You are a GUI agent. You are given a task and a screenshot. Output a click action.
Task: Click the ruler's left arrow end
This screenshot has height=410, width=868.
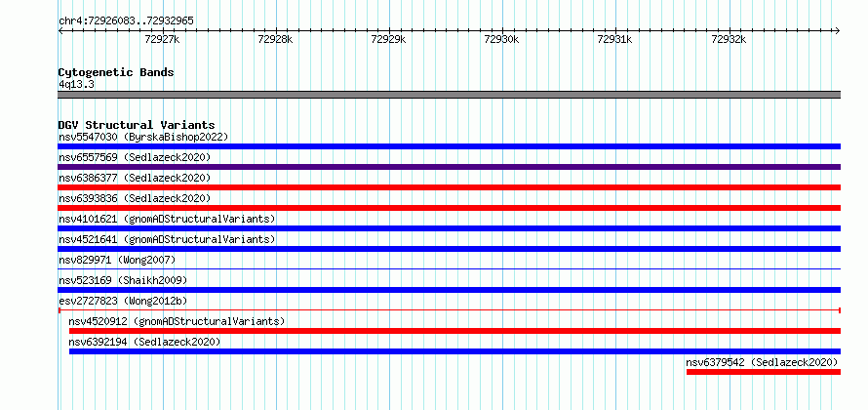point(60,30)
